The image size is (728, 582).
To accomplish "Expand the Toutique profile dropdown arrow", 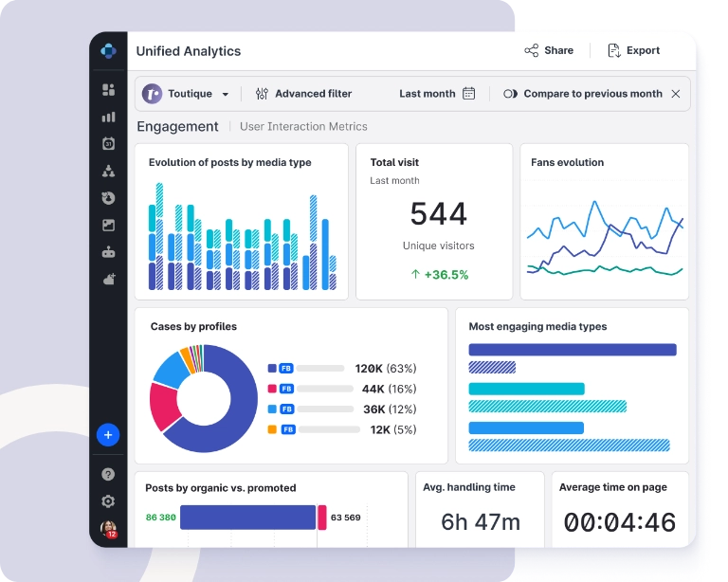I will coord(226,94).
